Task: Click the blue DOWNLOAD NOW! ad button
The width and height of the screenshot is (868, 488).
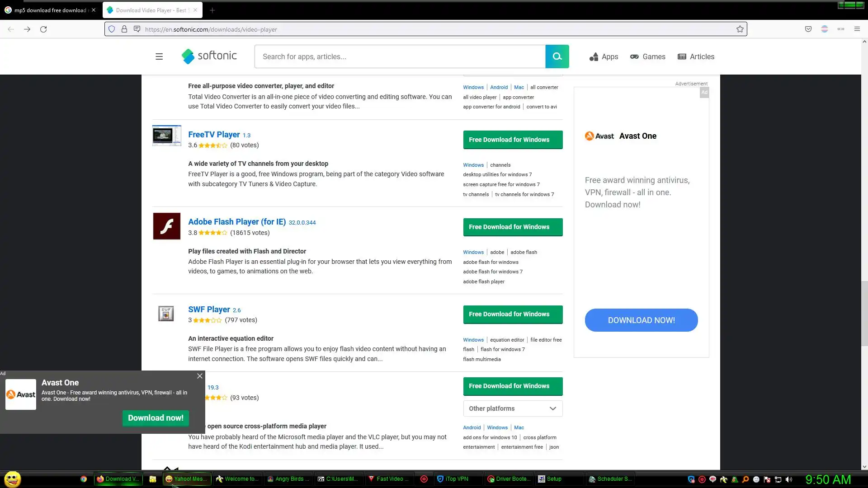Action: coord(641,320)
